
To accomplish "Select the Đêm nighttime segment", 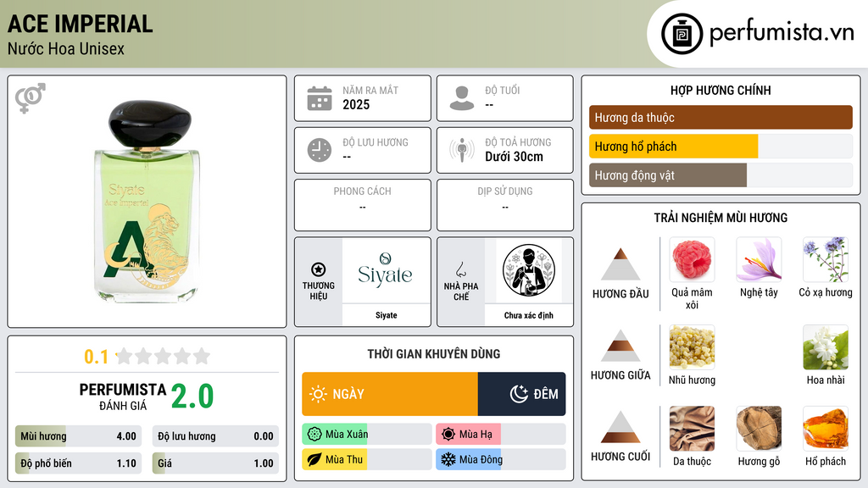I will [x=521, y=394].
